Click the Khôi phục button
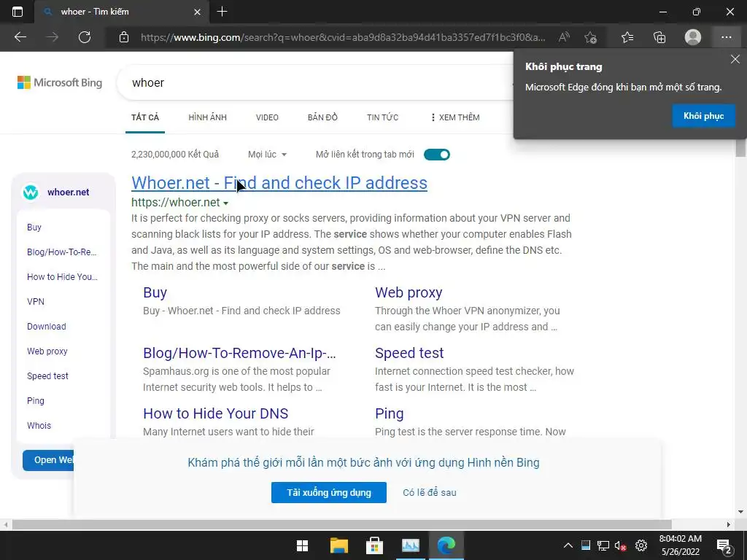Image resolution: width=747 pixels, height=560 pixels. 704,116
